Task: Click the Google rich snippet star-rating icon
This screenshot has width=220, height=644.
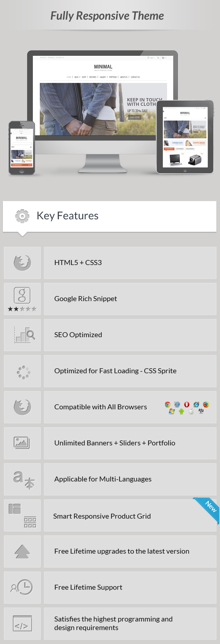Action: click(22, 299)
